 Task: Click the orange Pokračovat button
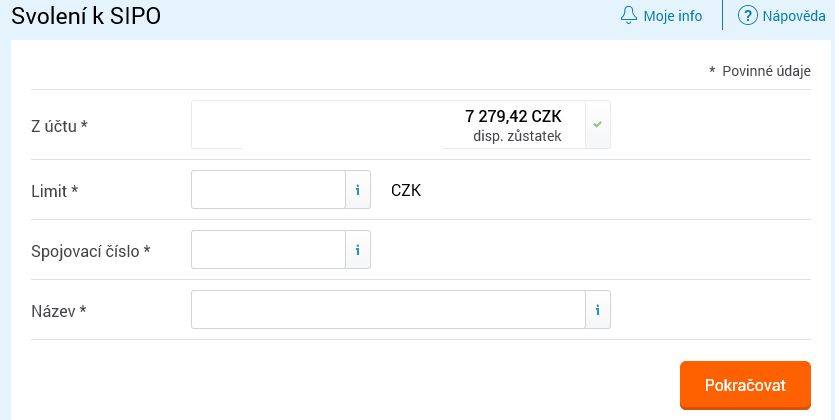[745, 385]
